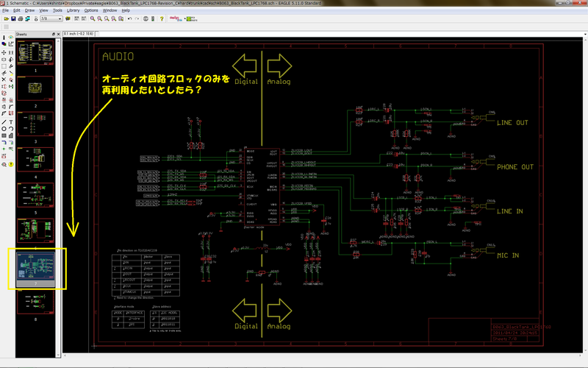This screenshot has width=588, height=368.
Task: Open the Options menu
Action: pos(90,10)
